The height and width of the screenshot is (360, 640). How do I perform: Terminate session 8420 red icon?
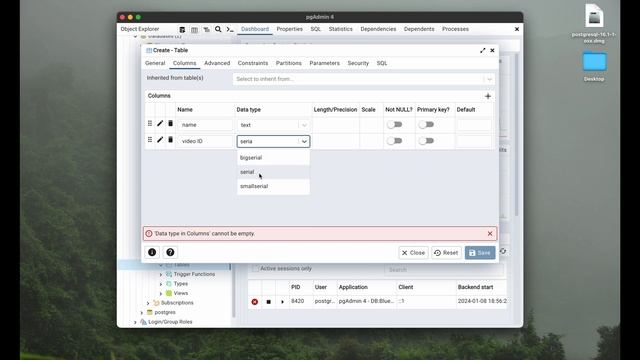[x=255, y=302]
